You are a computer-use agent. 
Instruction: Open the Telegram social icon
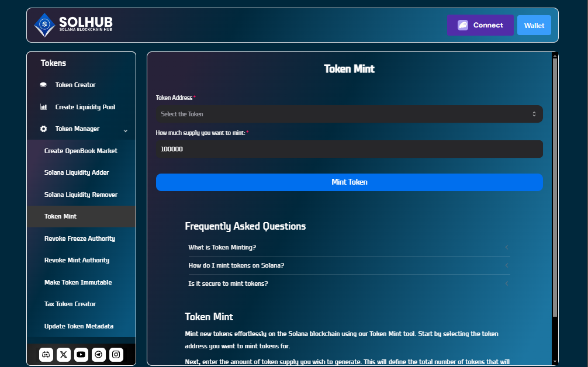[99, 354]
